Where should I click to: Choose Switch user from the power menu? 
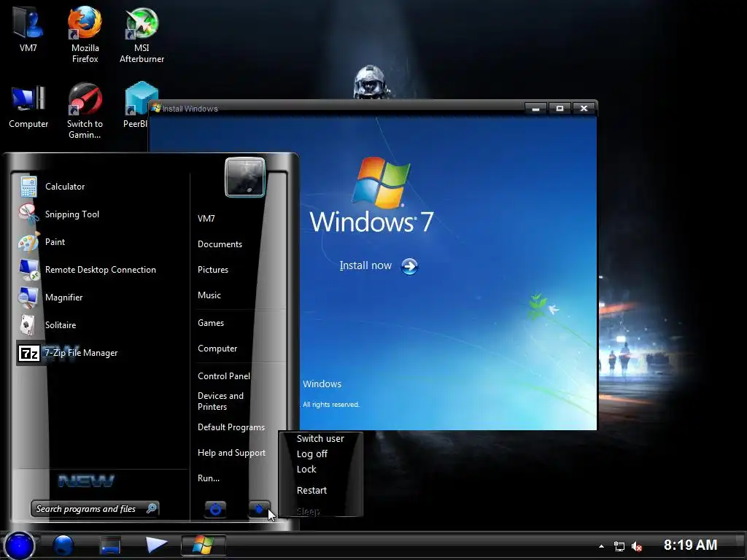320,438
